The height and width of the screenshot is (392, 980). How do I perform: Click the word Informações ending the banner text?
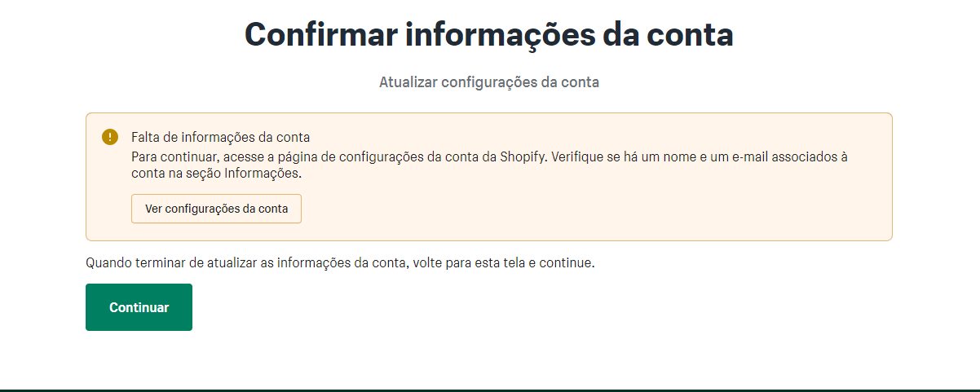pyautogui.click(x=274, y=174)
